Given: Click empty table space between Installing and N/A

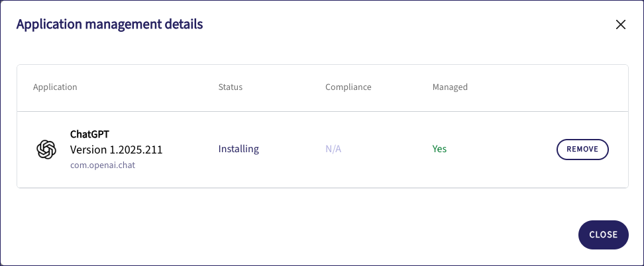Looking at the screenshot, I should (292, 150).
